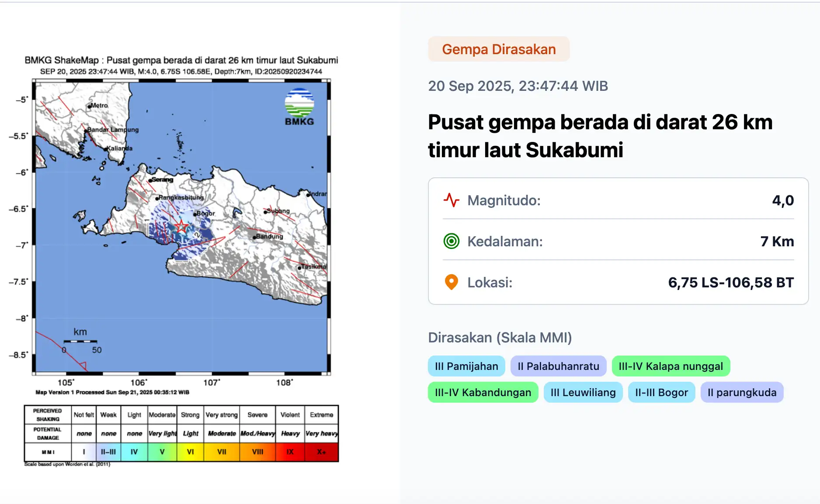The width and height of the screenshot is (820, 504).
Task: Open the 'III-IV Kalapa nunggal' entry
Action: 671,366
